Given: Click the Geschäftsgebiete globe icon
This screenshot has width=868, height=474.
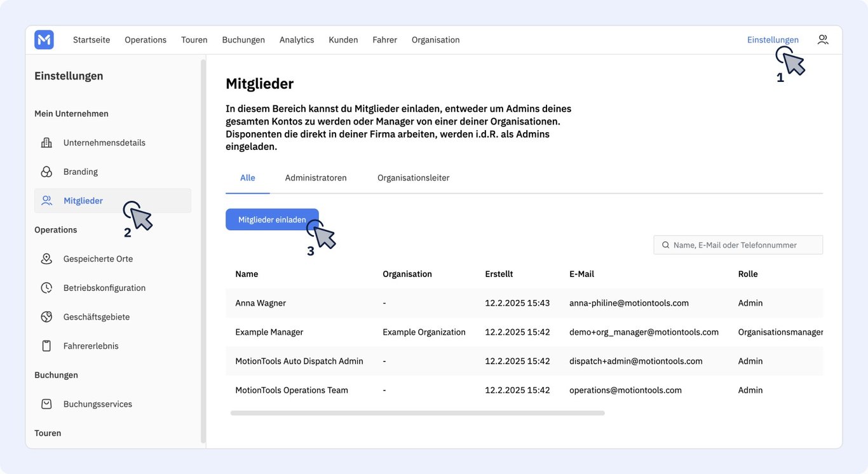Looking at the screenshot, I should coord(46,317).
